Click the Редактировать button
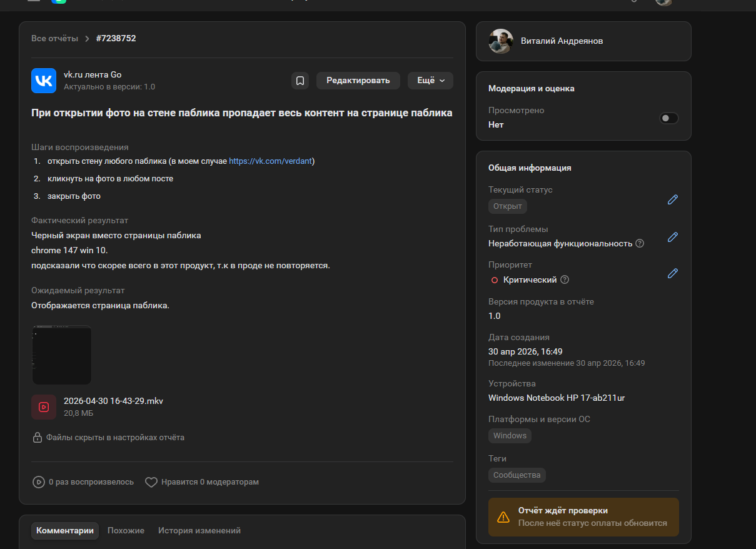The width and height of the screenshot is (756, 549). (358, 81)
